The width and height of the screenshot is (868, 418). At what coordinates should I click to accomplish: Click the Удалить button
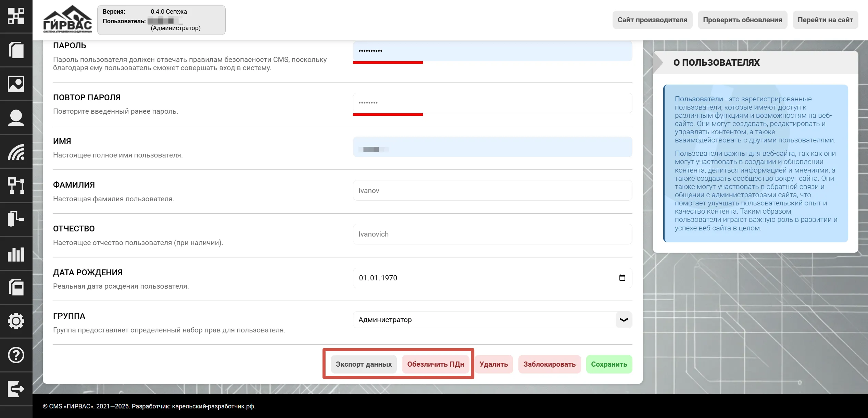[494, 364]
